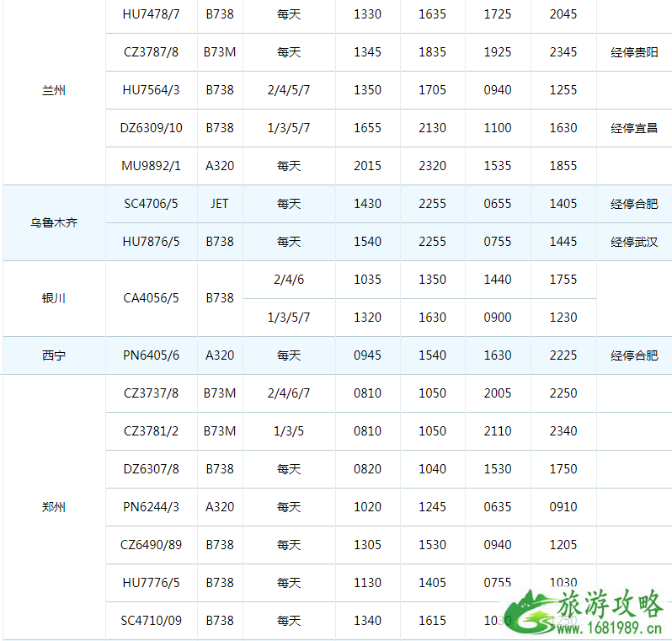Screen dimensions: 672x641
Task: Select the 经停宜昌 remark
Action: 634,128
